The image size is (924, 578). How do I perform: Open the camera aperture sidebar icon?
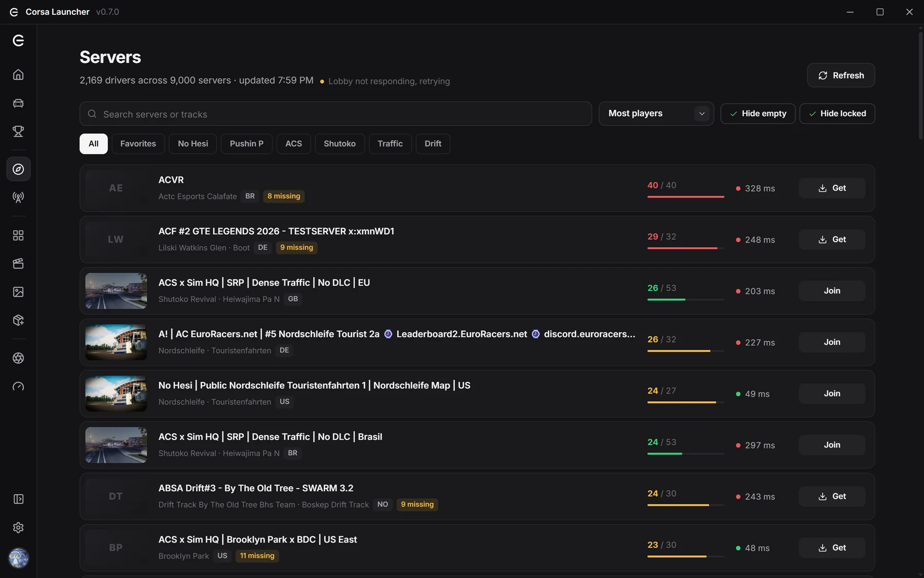pyautogui.click(x=18, y=358)
